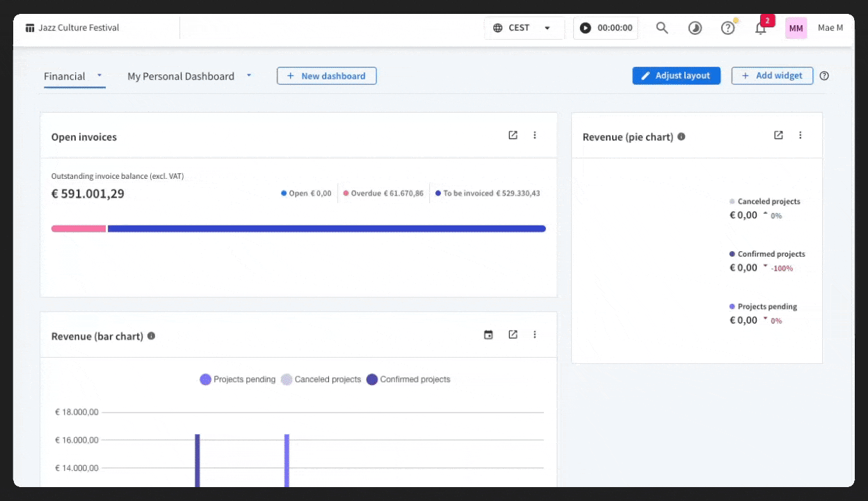This screenshot has height=501, width=868.
Task: Click the pink Overdue progress bar segment
Action: (79, 228)
